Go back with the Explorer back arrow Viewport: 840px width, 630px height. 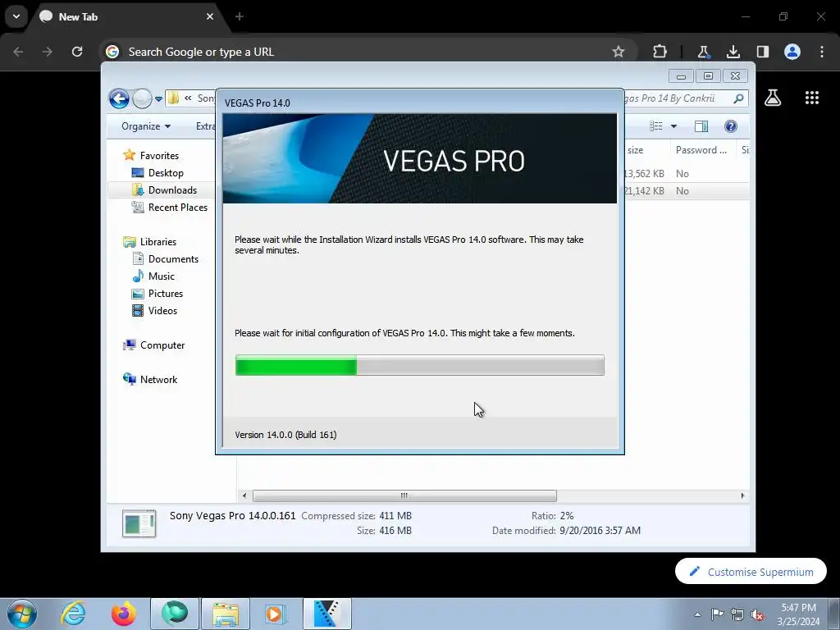tap(119, 98)
